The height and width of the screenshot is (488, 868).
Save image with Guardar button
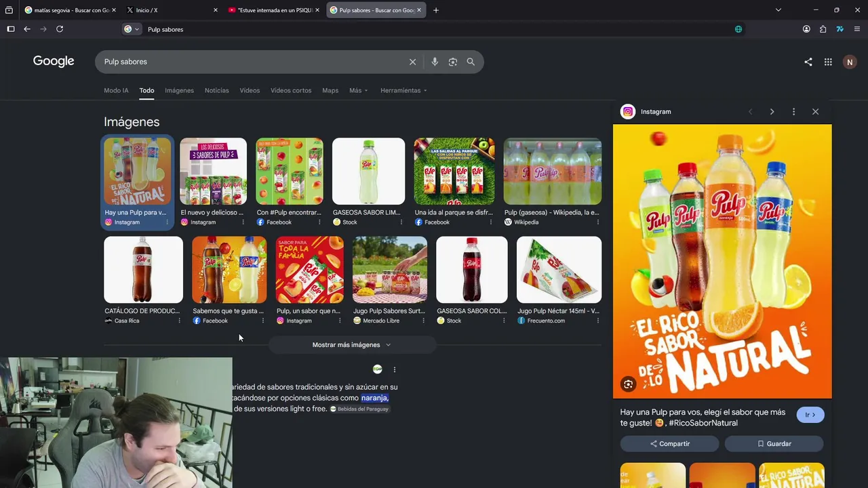(774, 444)
